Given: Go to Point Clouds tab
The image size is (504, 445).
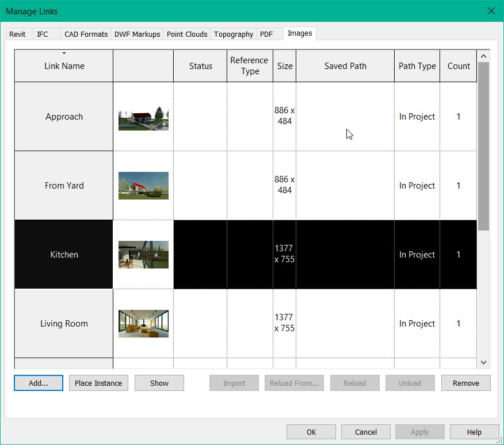Looking at the screenshot, I should tap(187, 34).
